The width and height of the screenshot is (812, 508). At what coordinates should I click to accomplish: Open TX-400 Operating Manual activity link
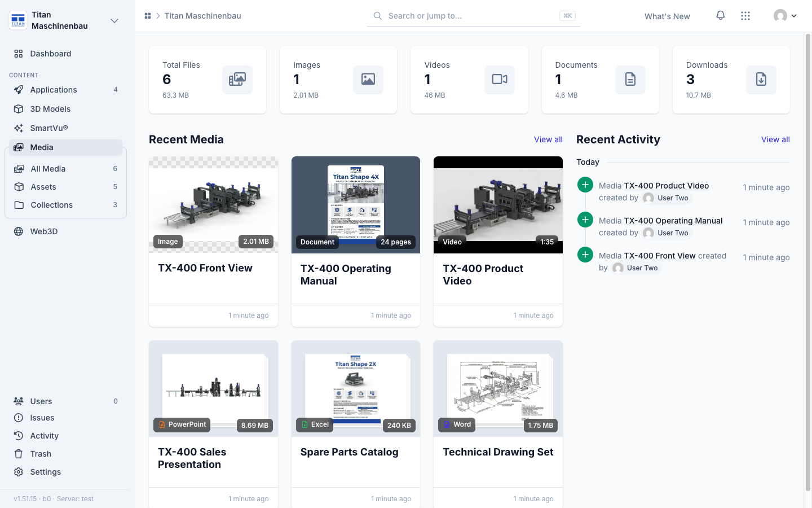tap(673, 221)
